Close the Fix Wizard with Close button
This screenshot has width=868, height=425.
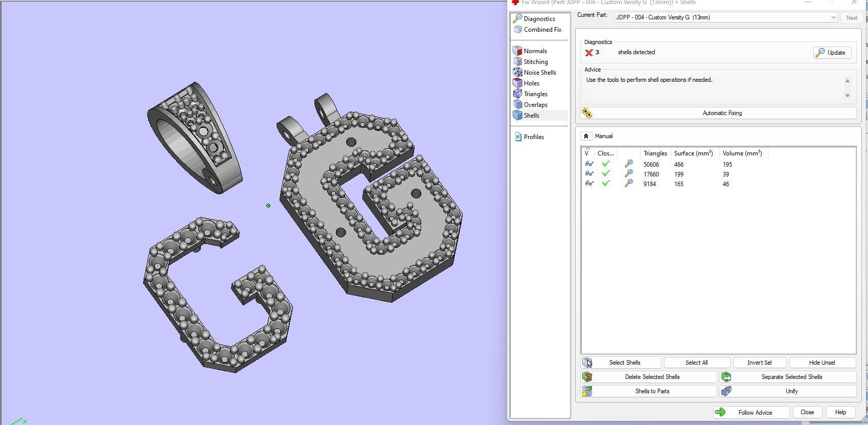click(807, 412)
